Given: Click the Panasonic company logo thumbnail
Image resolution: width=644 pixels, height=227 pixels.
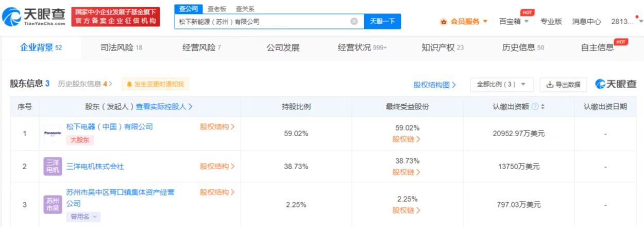Looking at the screenshot, I should 53,134.
